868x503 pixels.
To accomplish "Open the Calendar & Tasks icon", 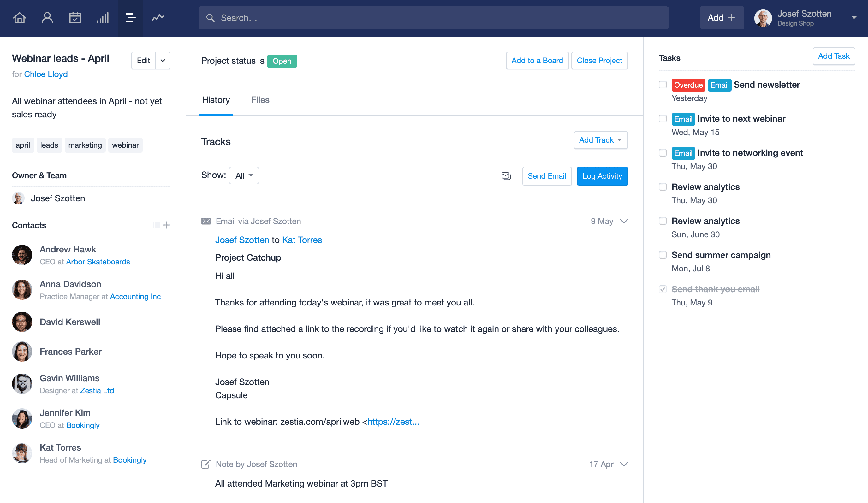I will (x=75, y=18).
